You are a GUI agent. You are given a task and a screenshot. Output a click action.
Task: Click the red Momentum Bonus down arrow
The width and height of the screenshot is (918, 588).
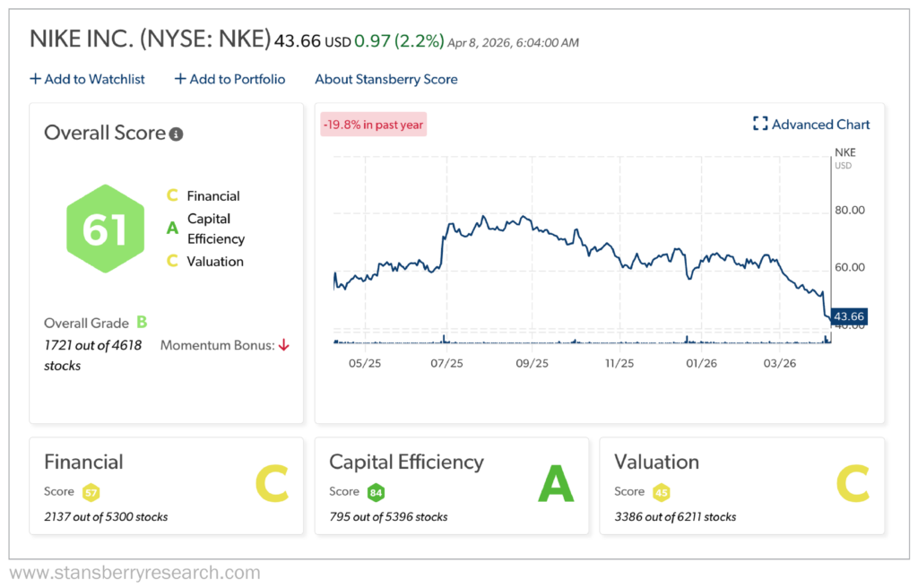click(x=284, y=345)
